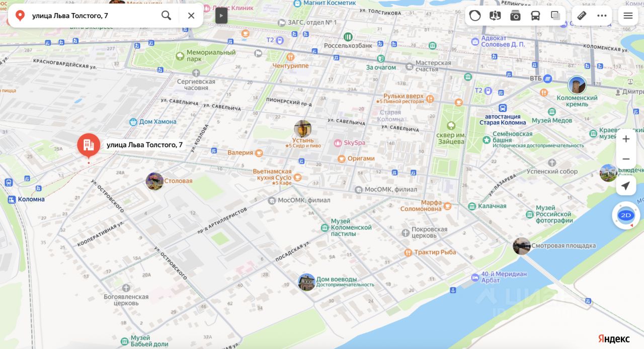This screenshot has height=349, width=644.
Task: Open the Смотровая площадка photo marker
Action: (522, 246)
